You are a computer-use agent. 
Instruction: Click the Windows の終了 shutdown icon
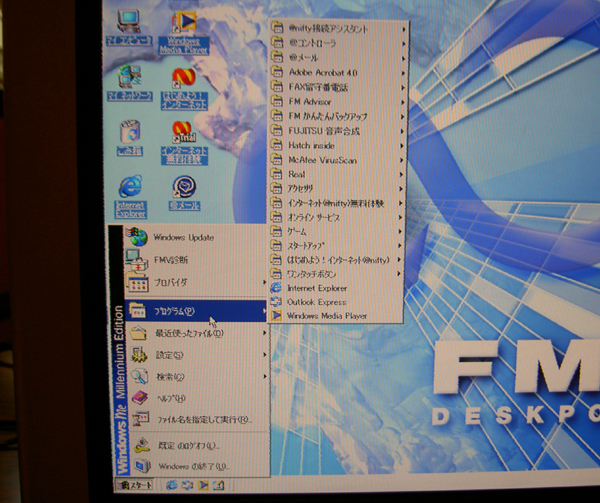coord(143,466)
